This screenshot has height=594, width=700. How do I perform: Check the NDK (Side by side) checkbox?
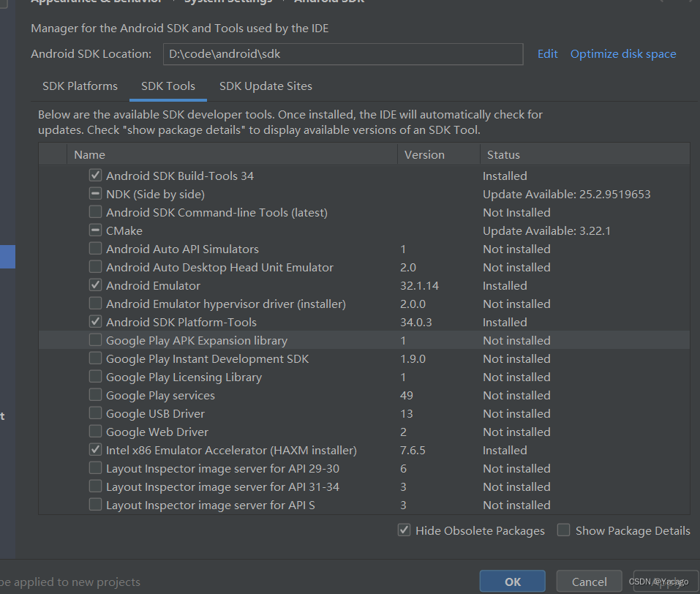pos(95,194)
